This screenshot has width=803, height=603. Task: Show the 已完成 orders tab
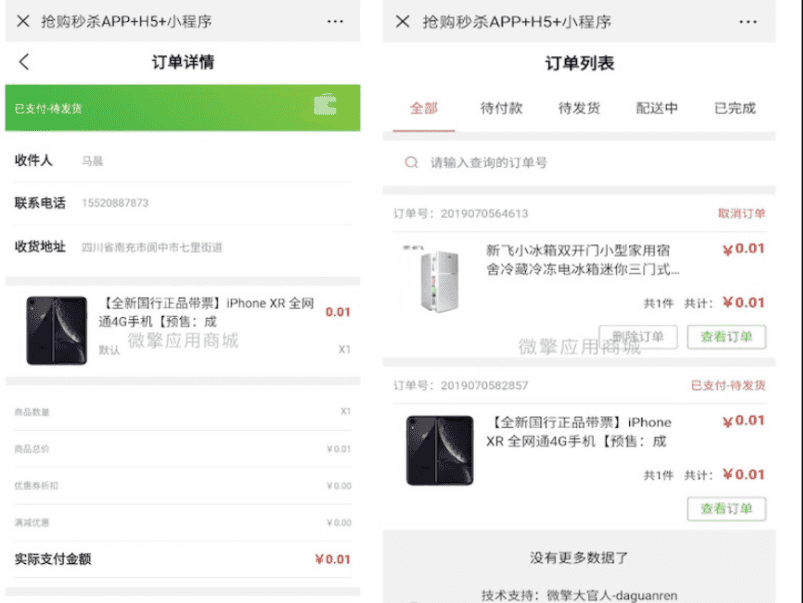pos(735,108)
